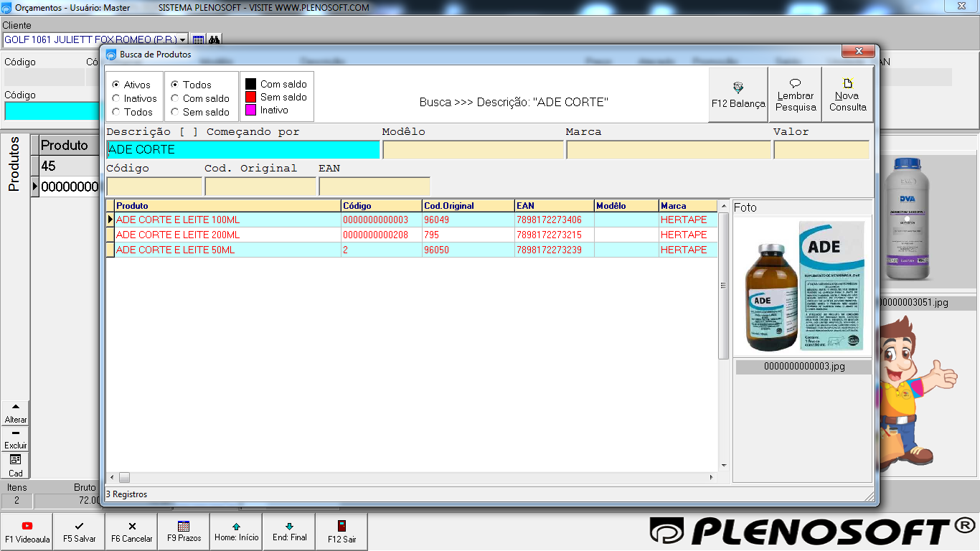Viewport: 980px width, 551px height.
Task: Click code 96050 cell
Action: coord(468,250)
